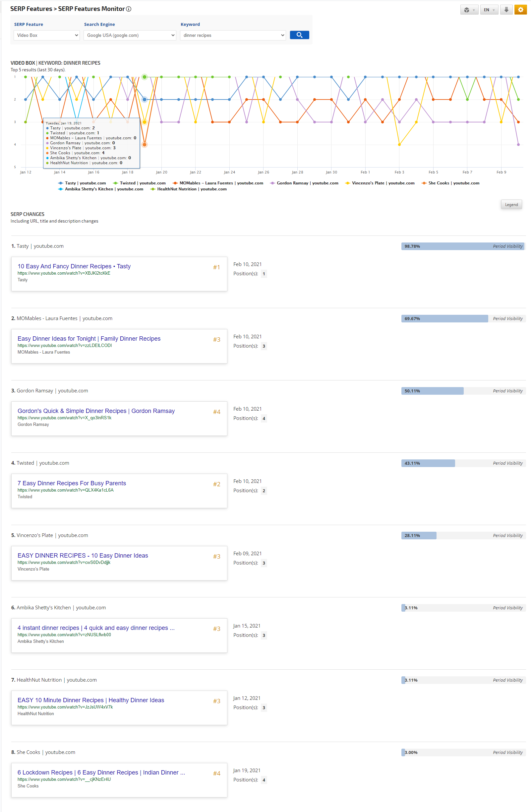Toggle the Vincenzo's Plate legend series

(380, 183)
